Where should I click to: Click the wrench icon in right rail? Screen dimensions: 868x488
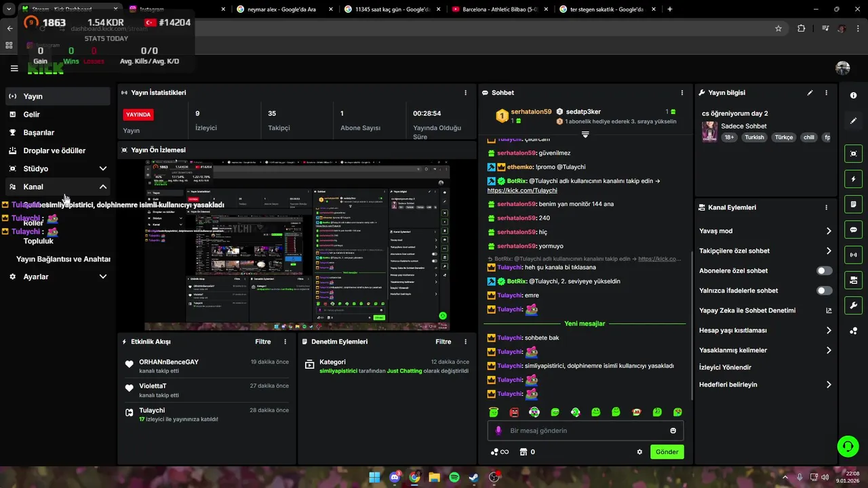point(853,305)
